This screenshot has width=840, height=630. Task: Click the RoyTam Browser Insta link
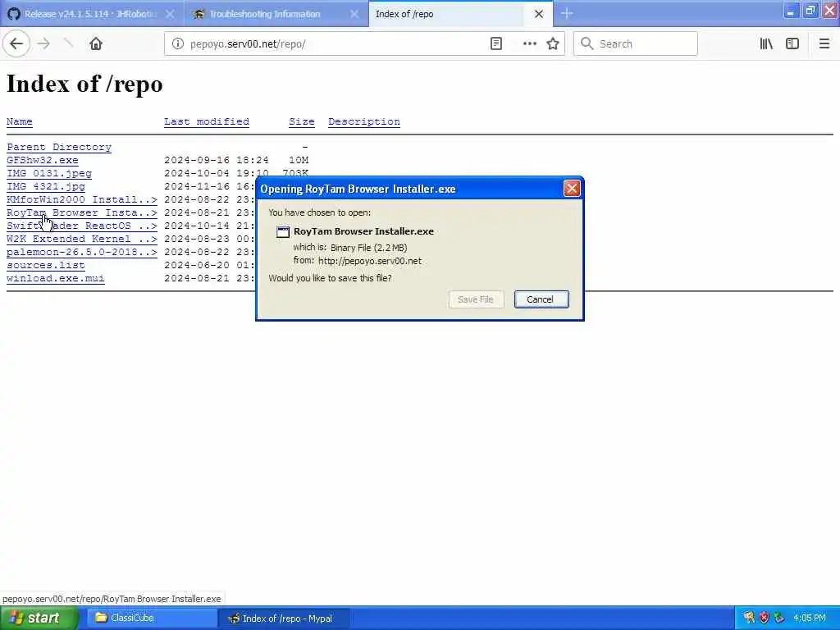(x=82, y=212)
